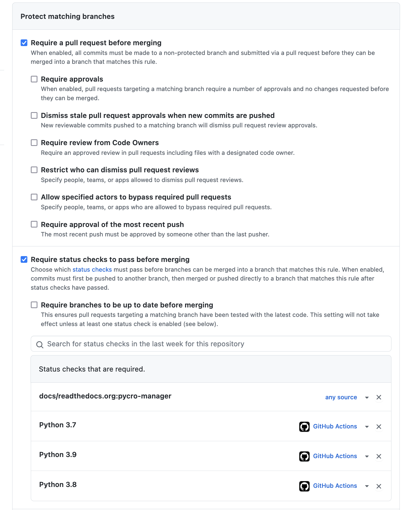
Task: Remove the Python 3.7 required status check
Action: (379, 426)
